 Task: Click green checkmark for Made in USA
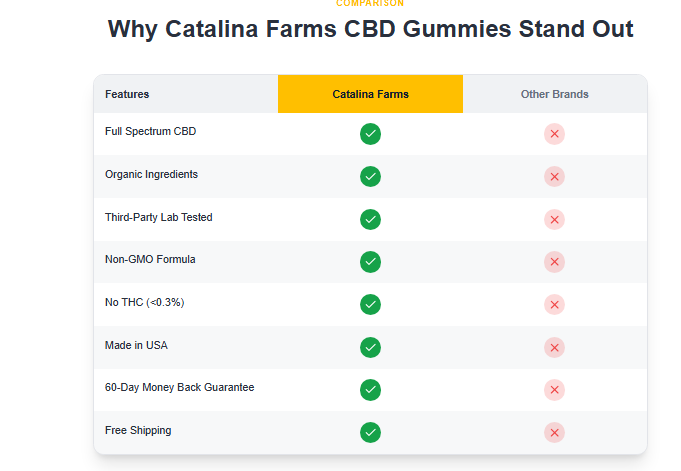tap(370, 347)
